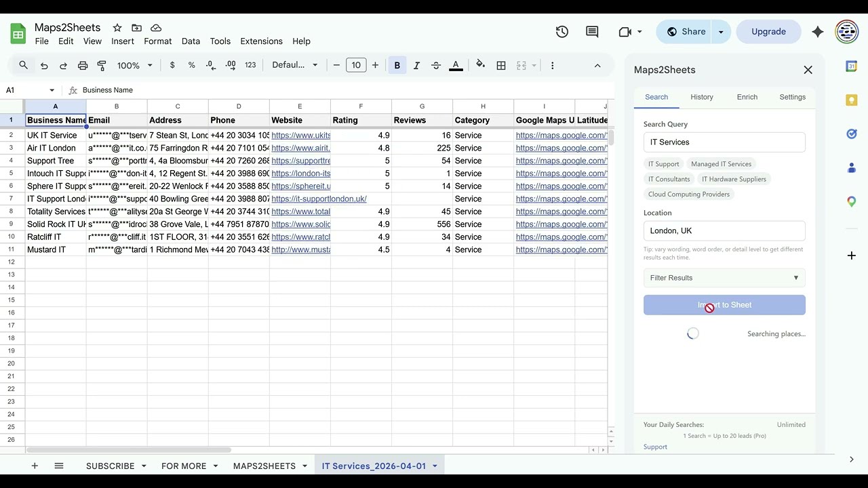Open the Data menu

191,41
